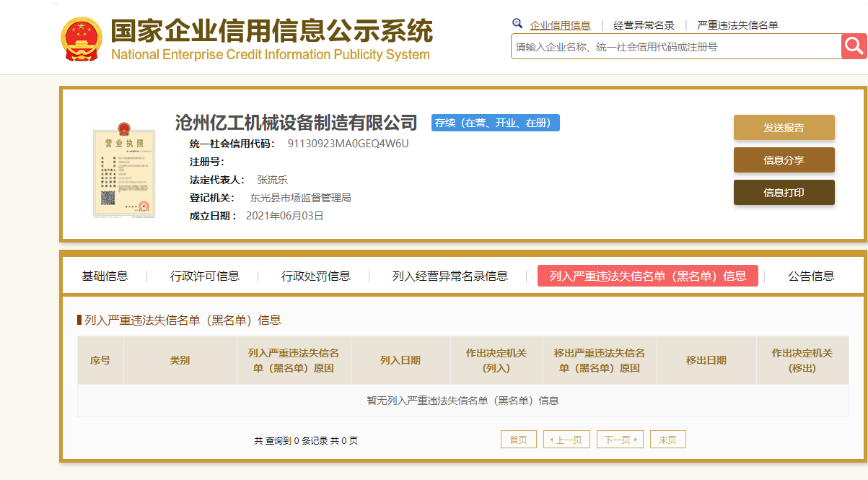Image resolution: width=868 pixels, height=480 pixels.
Task: Click the site title 国家企业信用信息公示系统
Action: tap(271, 30)
